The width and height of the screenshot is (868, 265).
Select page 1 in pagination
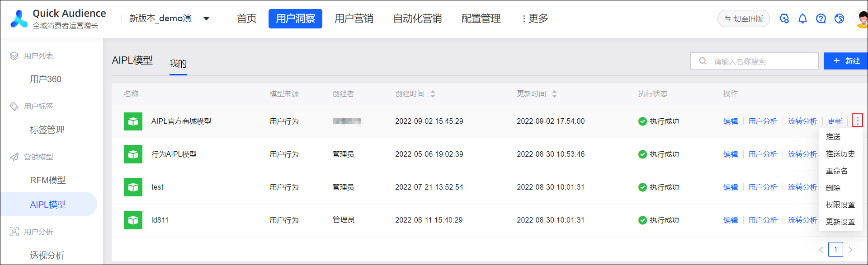[835, 250]
